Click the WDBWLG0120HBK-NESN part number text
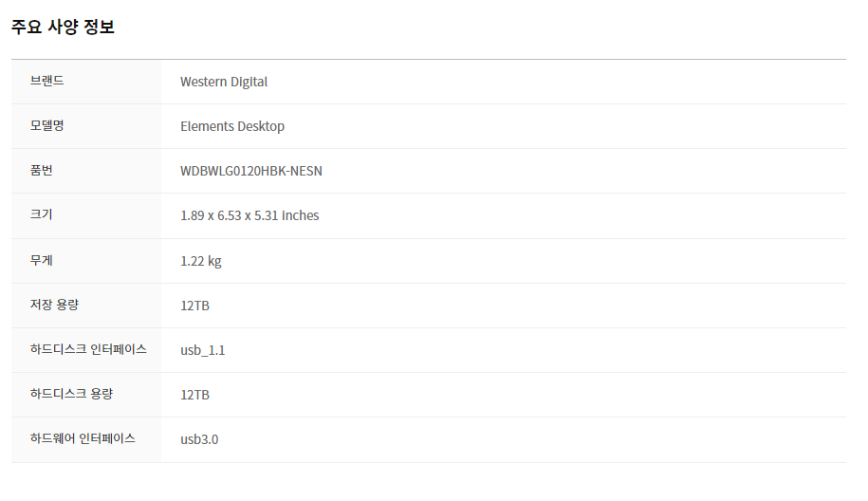868x501 pixels. pos(250,171)
